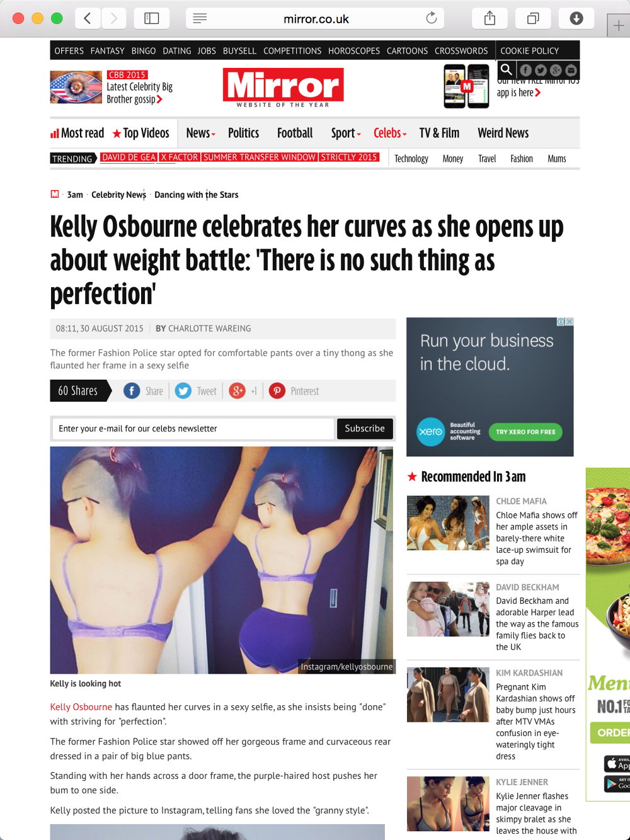Show the Safari sidebar
This screenshot has width=630, height=840.
coord(152,18)
